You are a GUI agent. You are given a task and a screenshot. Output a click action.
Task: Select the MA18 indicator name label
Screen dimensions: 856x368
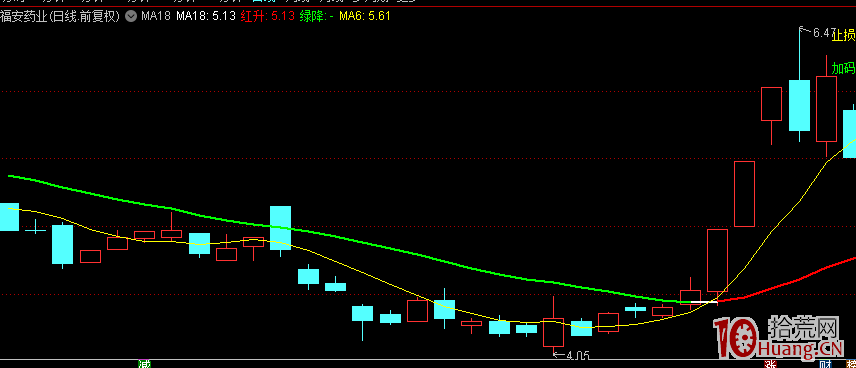coord(156,16)
